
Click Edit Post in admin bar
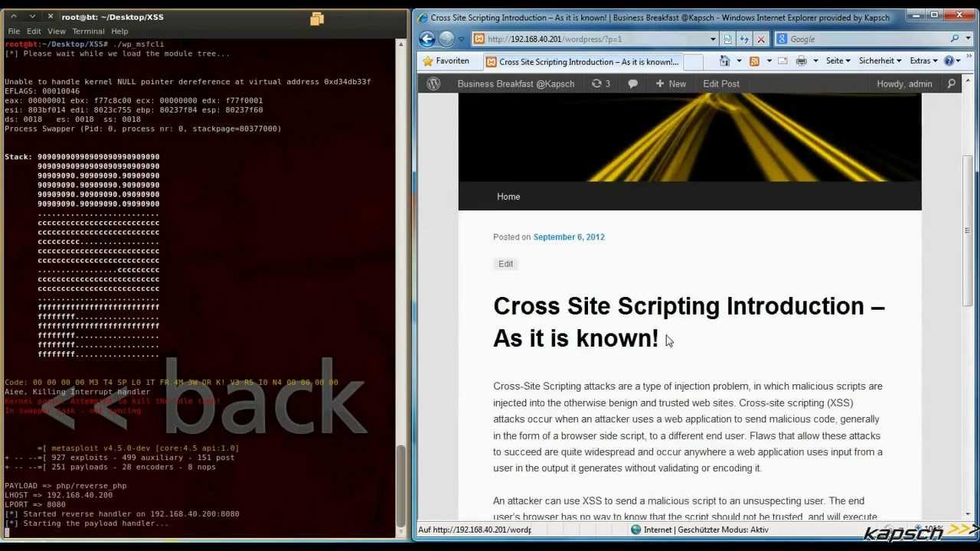tap(721, 84)
